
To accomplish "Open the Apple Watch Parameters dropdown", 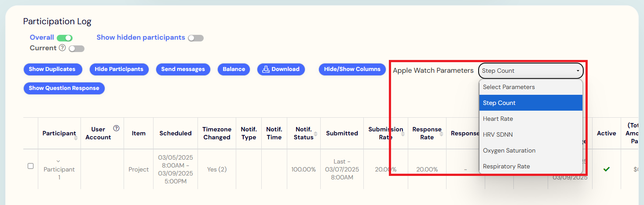I will (x=531, y=71).
